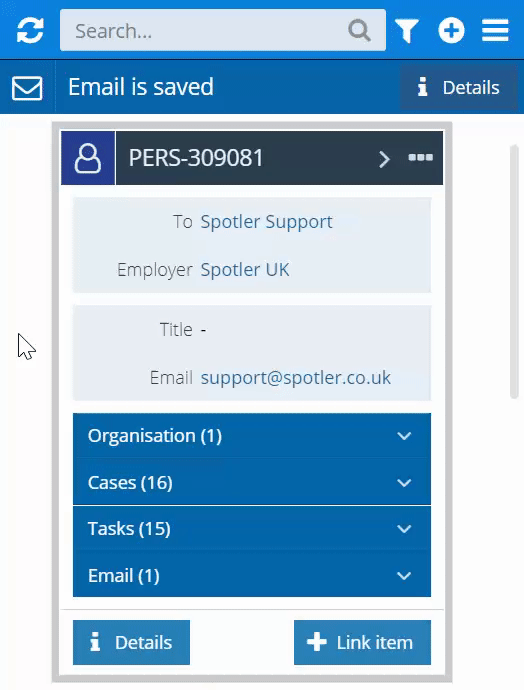Click the envelope email icon
524x690 pixels.
click(27, 88)
